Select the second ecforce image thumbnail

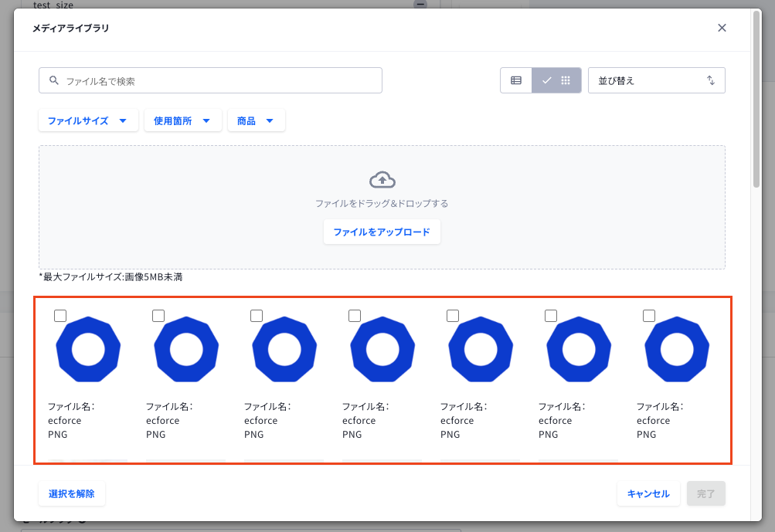tap(186, 349)
